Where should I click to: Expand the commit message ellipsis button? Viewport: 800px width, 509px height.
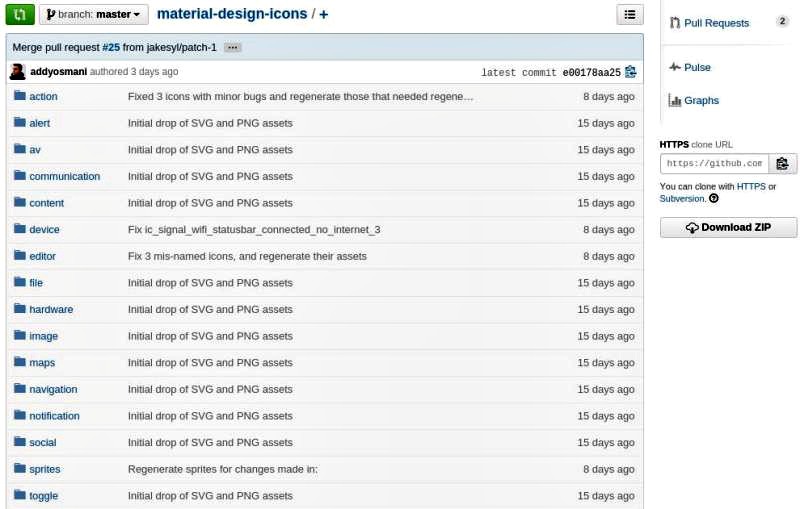(x=233, y=47)
